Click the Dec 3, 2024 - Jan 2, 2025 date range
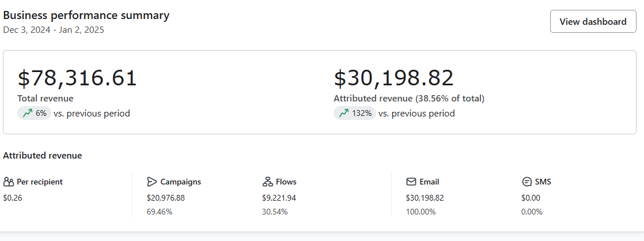644x241 pixels. (54, 30)
